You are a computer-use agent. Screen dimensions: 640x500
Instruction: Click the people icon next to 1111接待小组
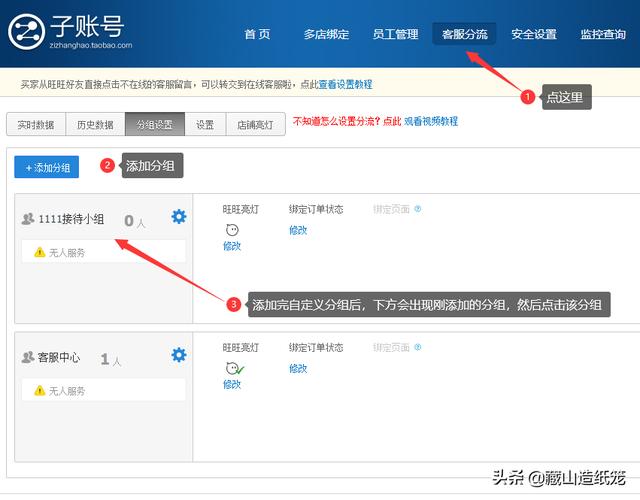click(x=28, y=219)
